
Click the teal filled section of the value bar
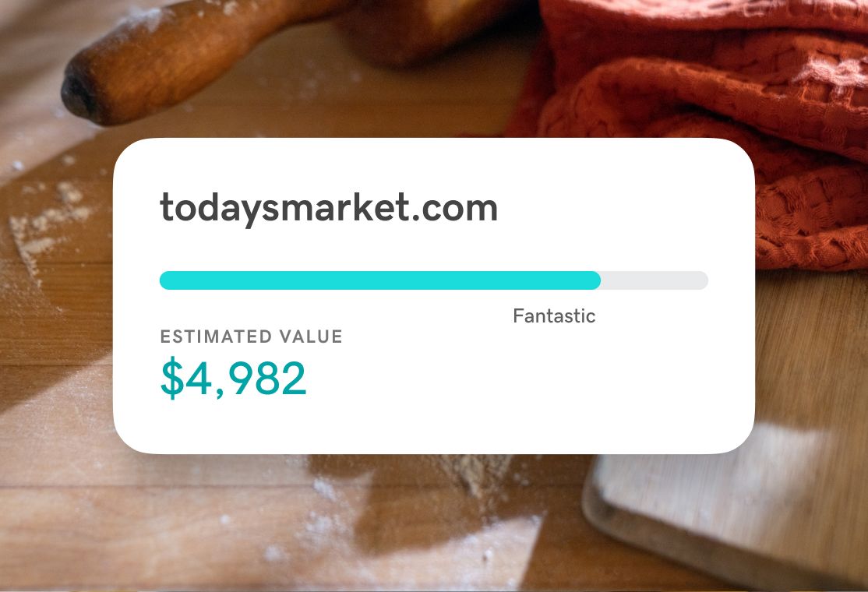pos(379,280)
